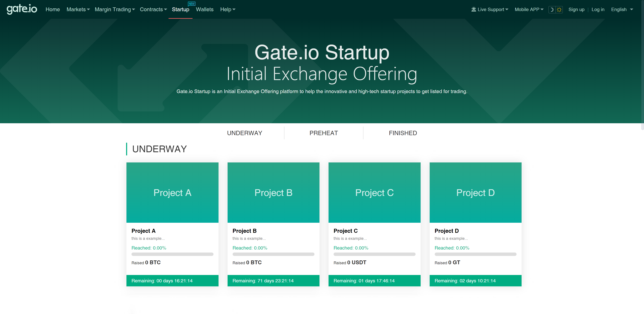Screen dimensions: 644x314
Task: Click the page vertical scrollbar
Action: tap(642, 65)
